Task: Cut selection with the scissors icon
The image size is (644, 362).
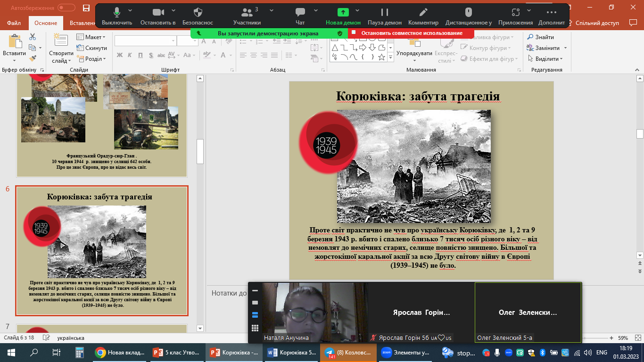Action: pyautogui.click(x=33, y=37)
